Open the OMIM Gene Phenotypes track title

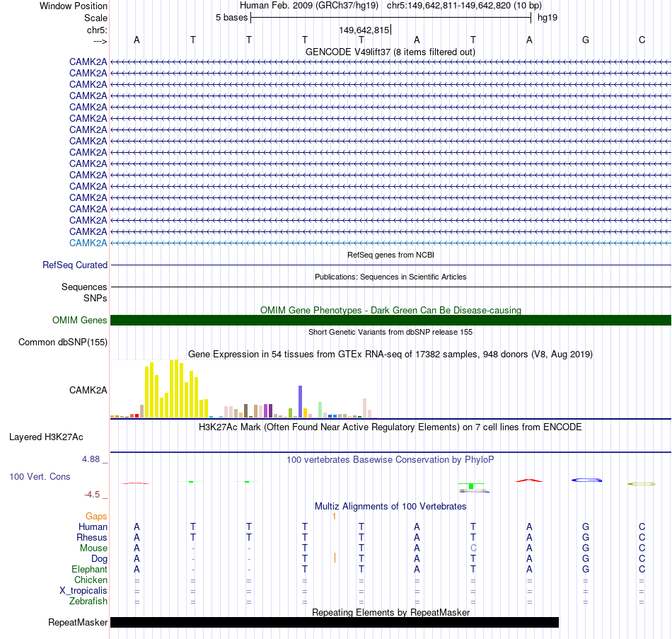click(x=390, y=310)
